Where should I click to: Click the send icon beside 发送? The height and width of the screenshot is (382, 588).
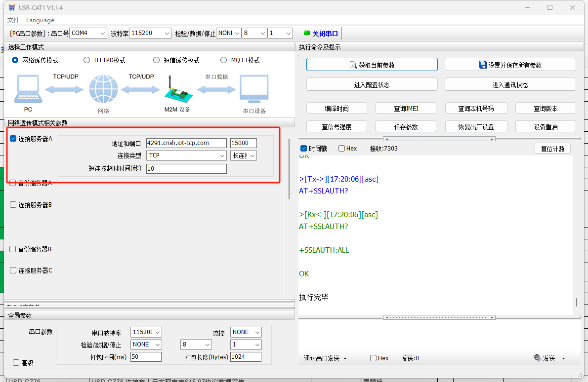coord(538,358)
